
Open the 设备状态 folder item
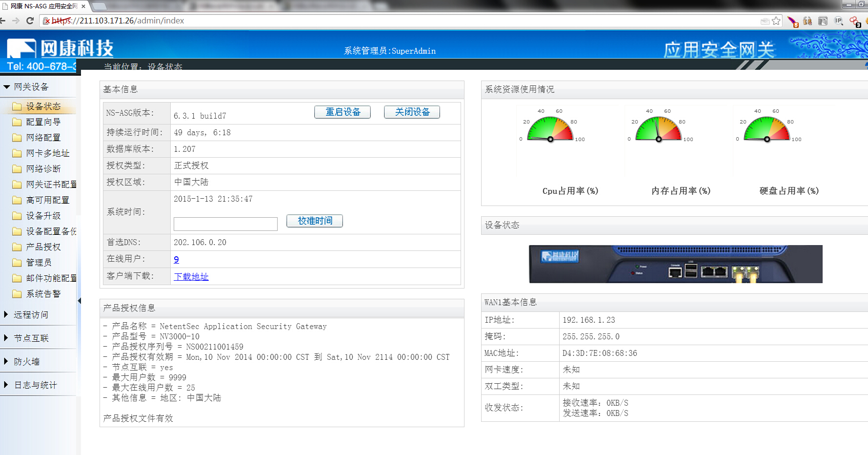click(x=43, y=106)
